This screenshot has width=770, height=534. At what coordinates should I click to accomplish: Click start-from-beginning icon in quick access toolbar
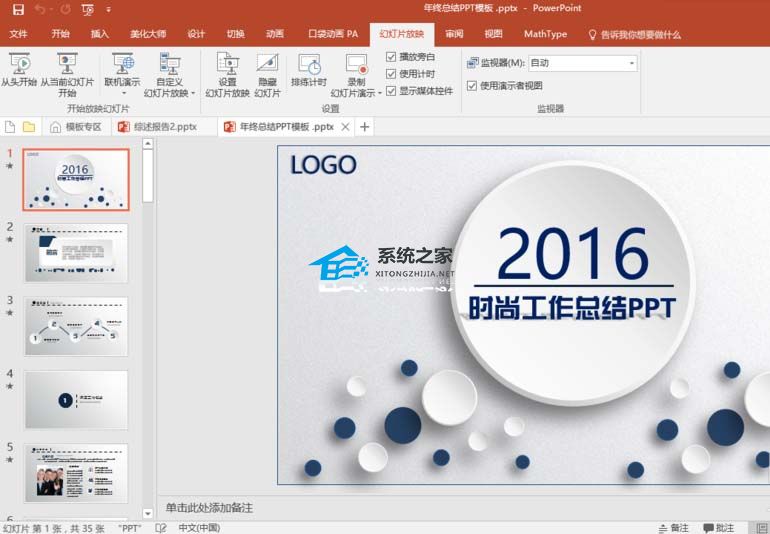click(88, 9)
